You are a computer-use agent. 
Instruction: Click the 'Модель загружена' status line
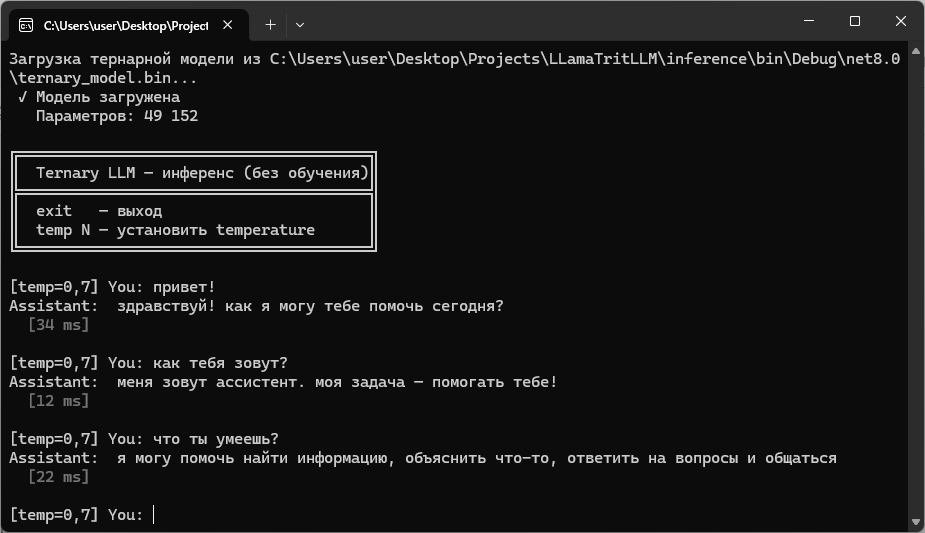pos(99,97)
